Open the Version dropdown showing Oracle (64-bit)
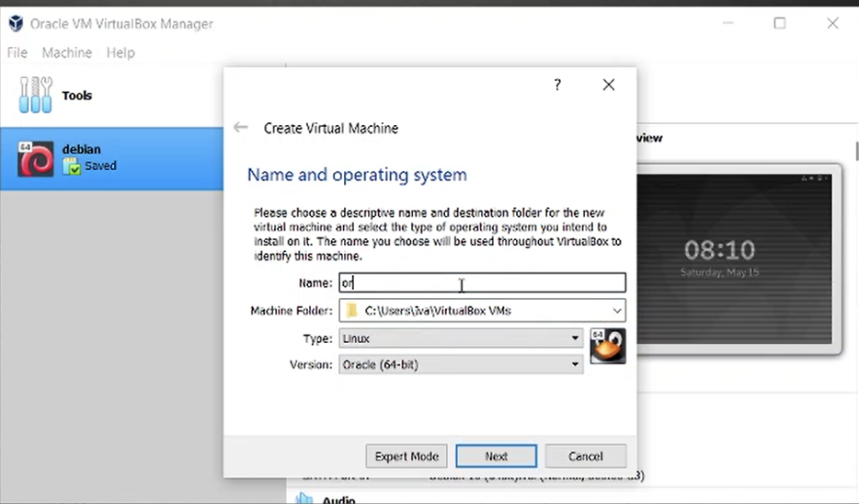The height and width of the screenshot is (504, 859). click(x=461, y=365)
